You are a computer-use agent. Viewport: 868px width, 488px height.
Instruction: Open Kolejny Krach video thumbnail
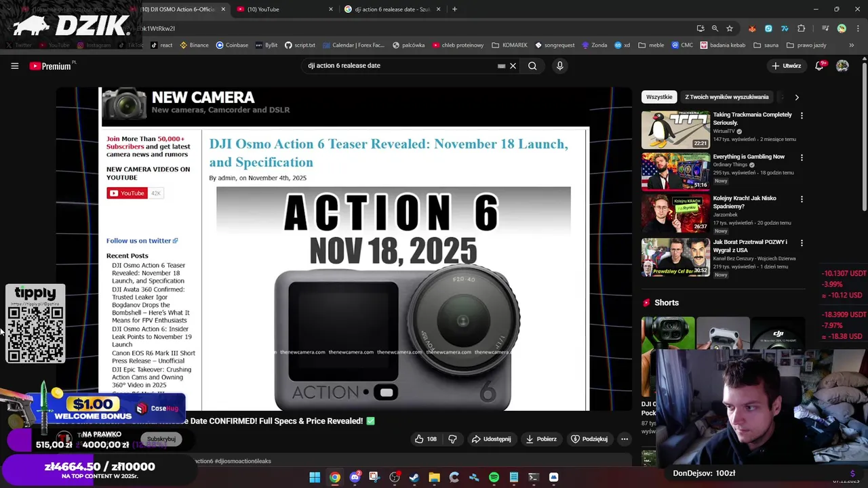(x=675, y=213)
